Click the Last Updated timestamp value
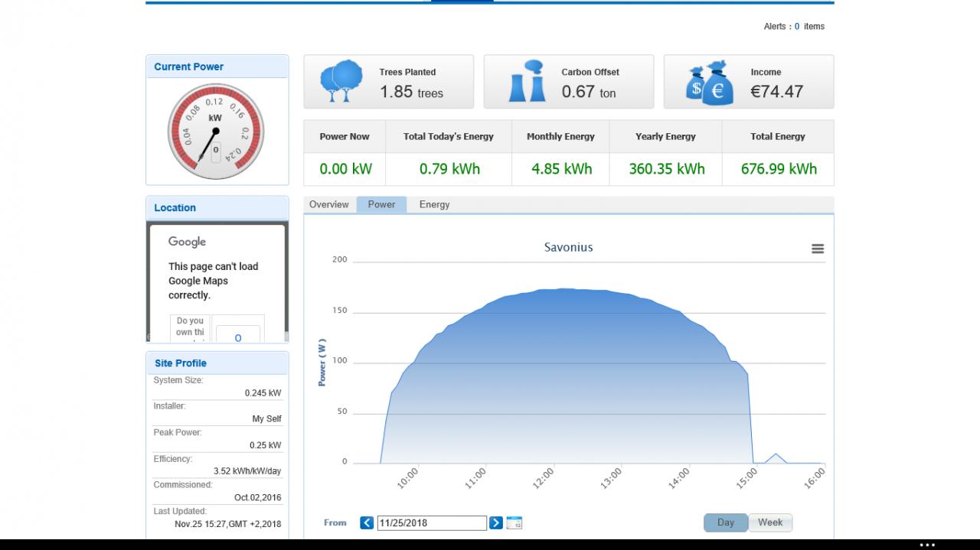The width and height of the screenshot is (980, 550). pyautogui.click(x=227, y=524)
